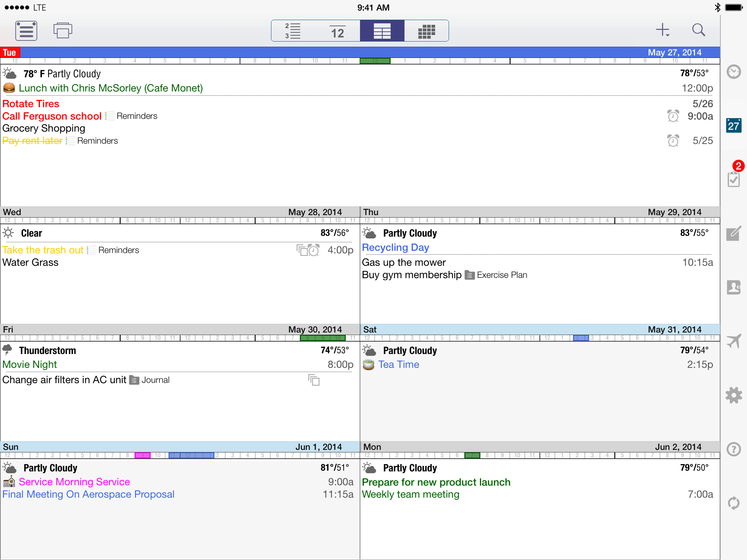Screen dimensions: 747x560
Task: Tap the print icon in the toolbar
Action: point(63,31)
